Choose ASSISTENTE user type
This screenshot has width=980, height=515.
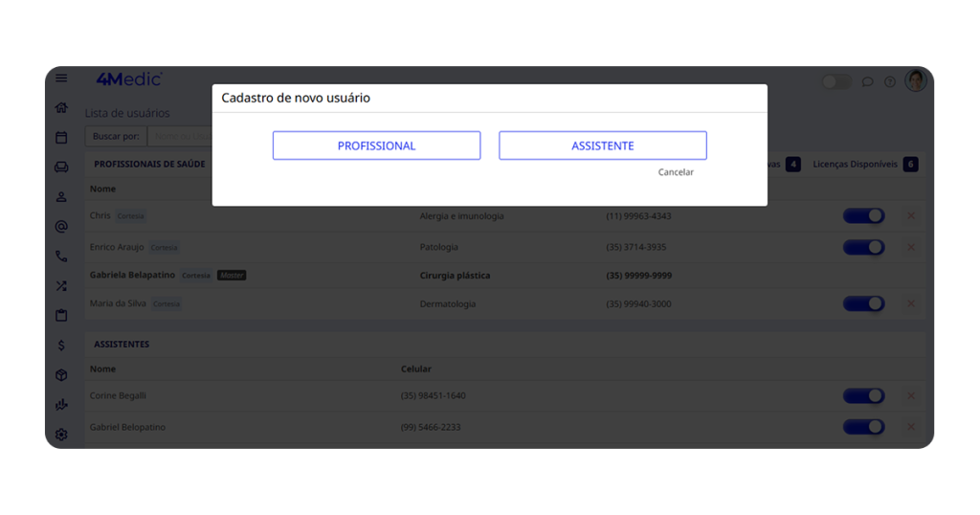click(x=602, y=146)
